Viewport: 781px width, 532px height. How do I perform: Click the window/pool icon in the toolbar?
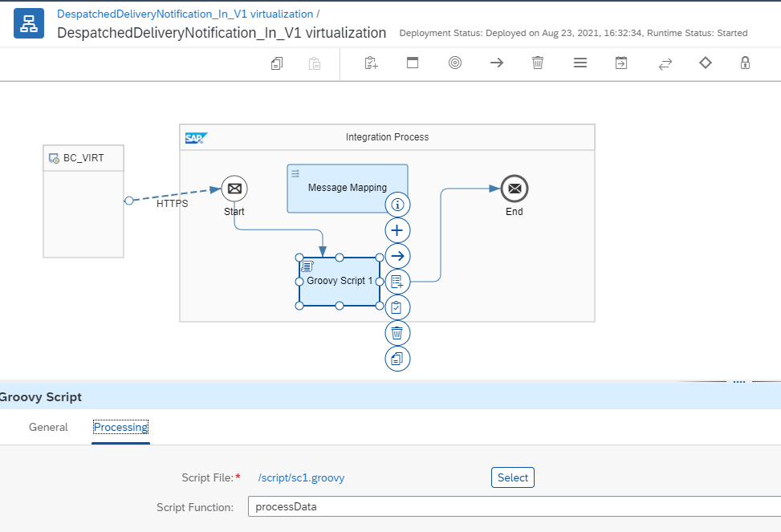[413, 63]
